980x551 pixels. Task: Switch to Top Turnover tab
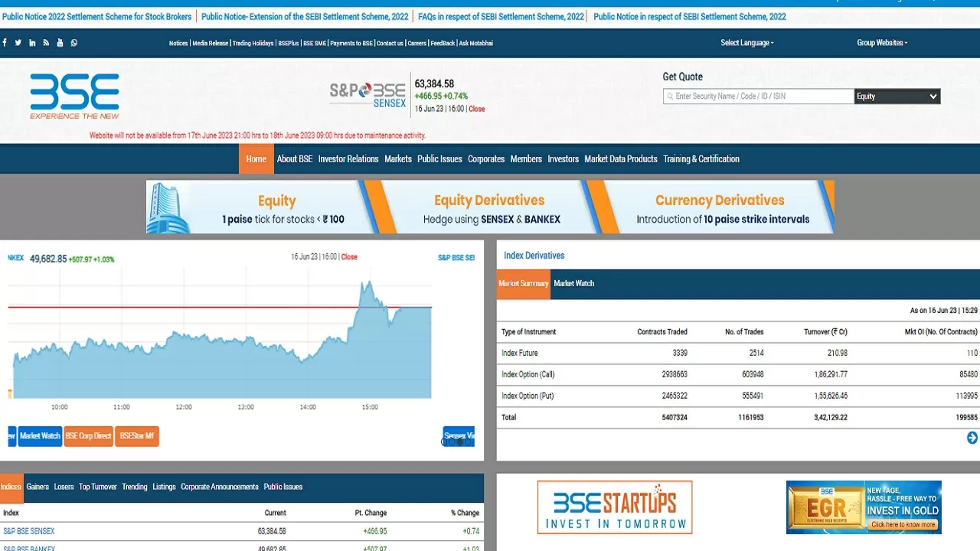pos(98,487)
